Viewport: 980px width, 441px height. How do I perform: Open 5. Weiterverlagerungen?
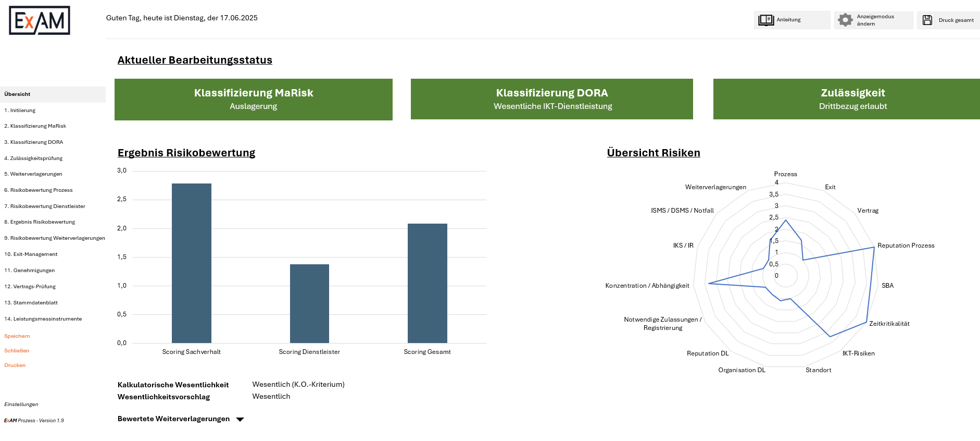tap(33, 174)
